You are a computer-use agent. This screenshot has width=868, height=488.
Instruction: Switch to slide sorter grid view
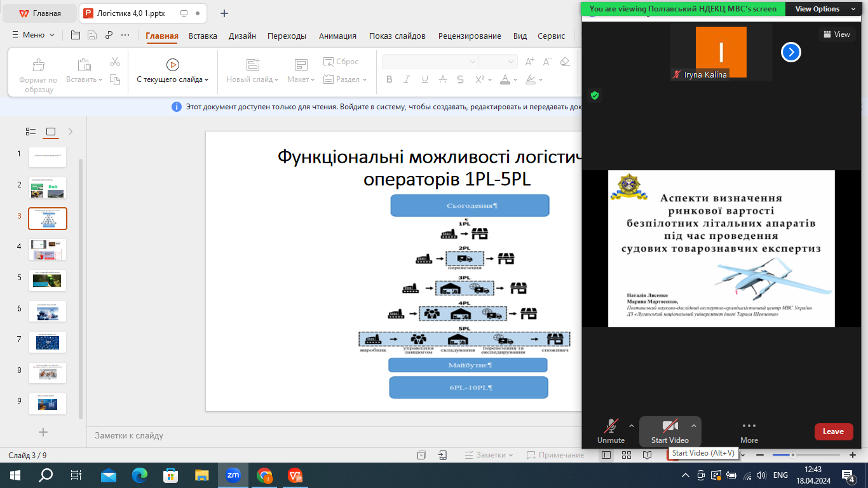coord(626,455)
